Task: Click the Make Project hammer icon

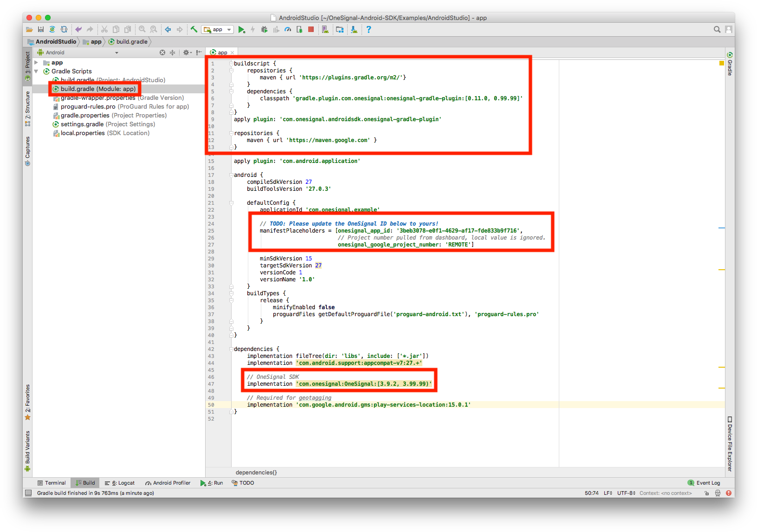Action: 194,30
